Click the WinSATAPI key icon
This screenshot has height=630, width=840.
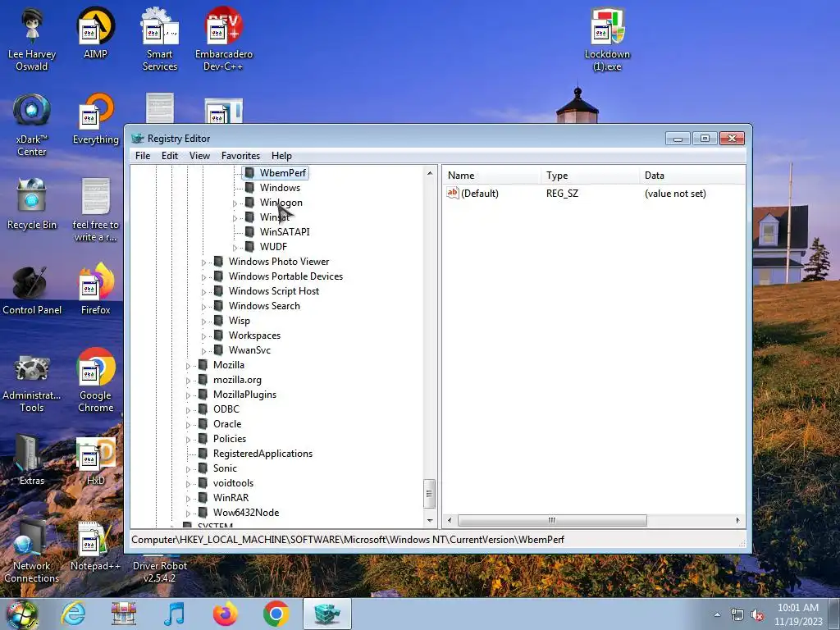(x=249, y=231)
